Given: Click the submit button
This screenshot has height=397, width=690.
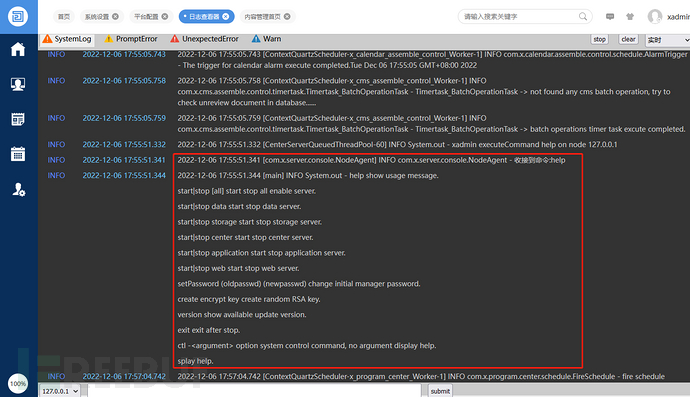Looking at the screenshot, I should (x=440, y=391).
